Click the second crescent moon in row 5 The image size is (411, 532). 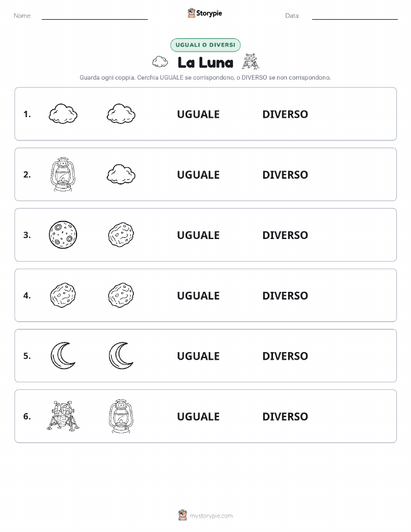click(x=121, y=356)
